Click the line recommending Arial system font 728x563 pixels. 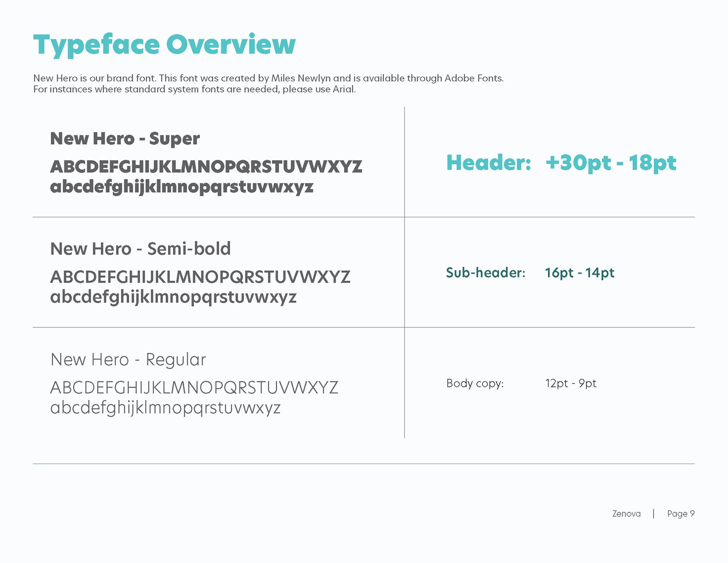[194, 90]
